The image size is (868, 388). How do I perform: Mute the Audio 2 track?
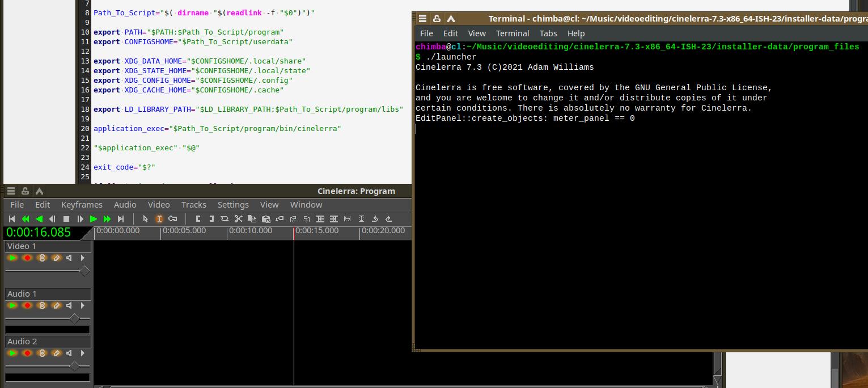69,353
